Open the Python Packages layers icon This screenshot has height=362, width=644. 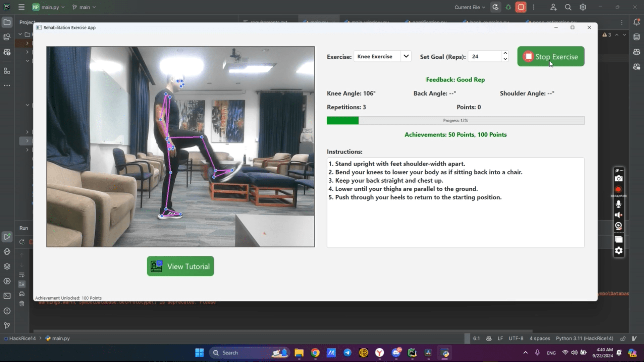pyautogui.click(x=7, y=266)
